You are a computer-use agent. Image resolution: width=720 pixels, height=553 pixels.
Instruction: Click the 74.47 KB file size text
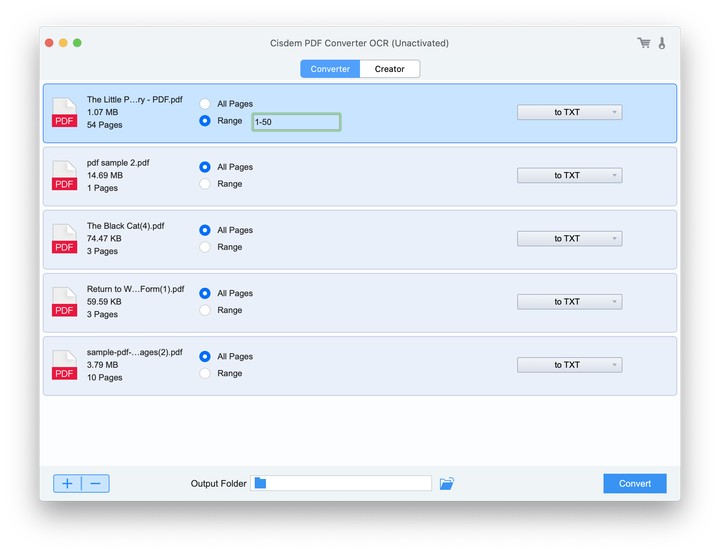104,238
